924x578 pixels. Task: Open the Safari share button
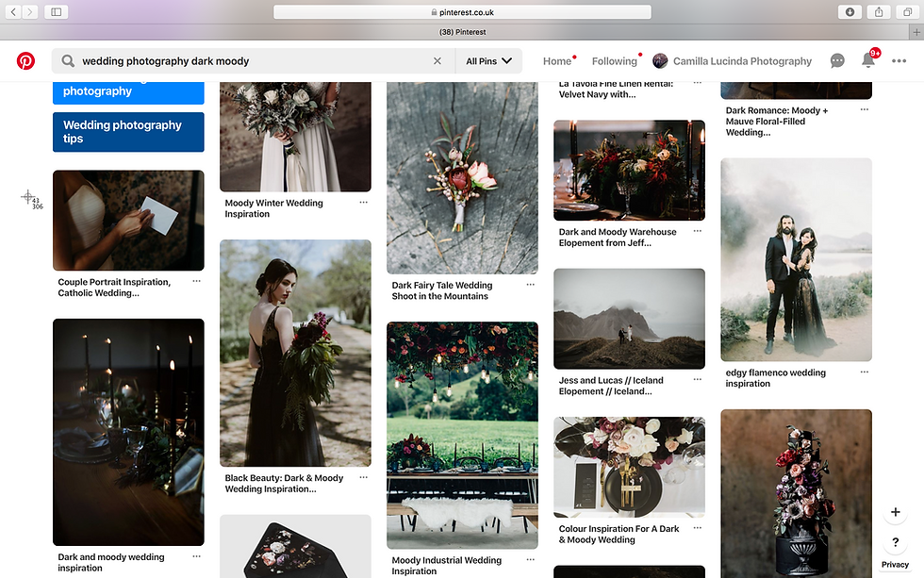pos(879,11)
